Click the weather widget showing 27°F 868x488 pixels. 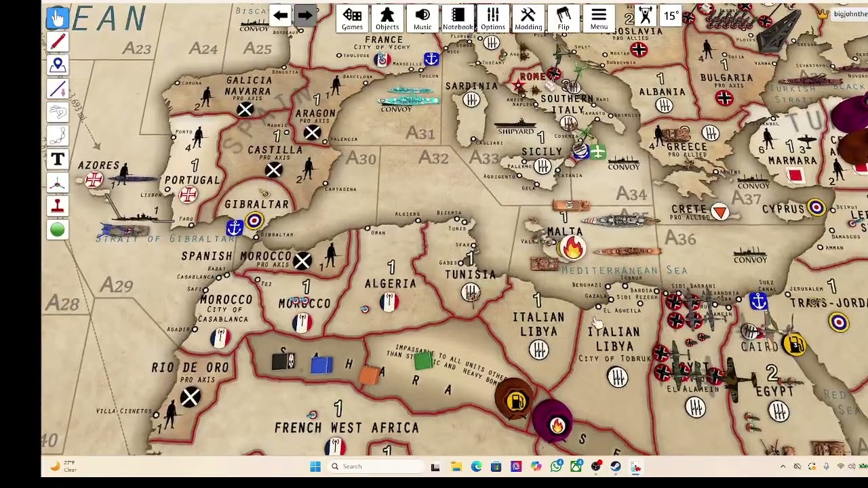point(64,466)
